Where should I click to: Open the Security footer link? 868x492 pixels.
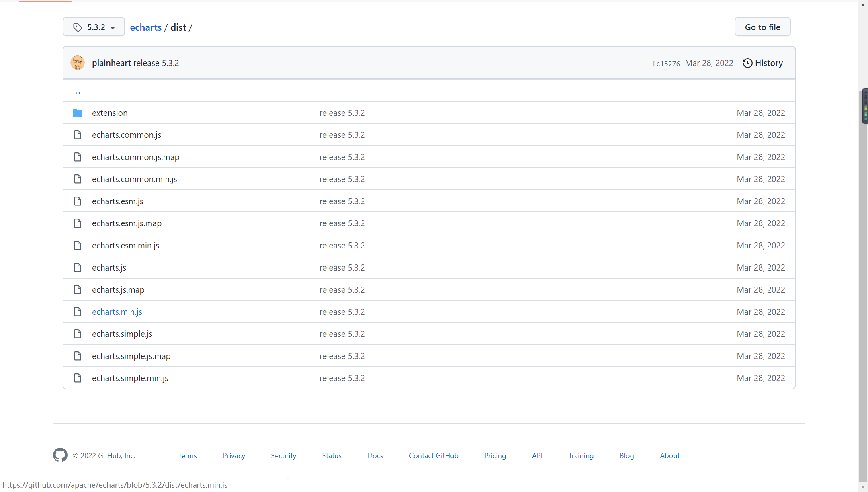pyautogui.click(x=283, y=455)
